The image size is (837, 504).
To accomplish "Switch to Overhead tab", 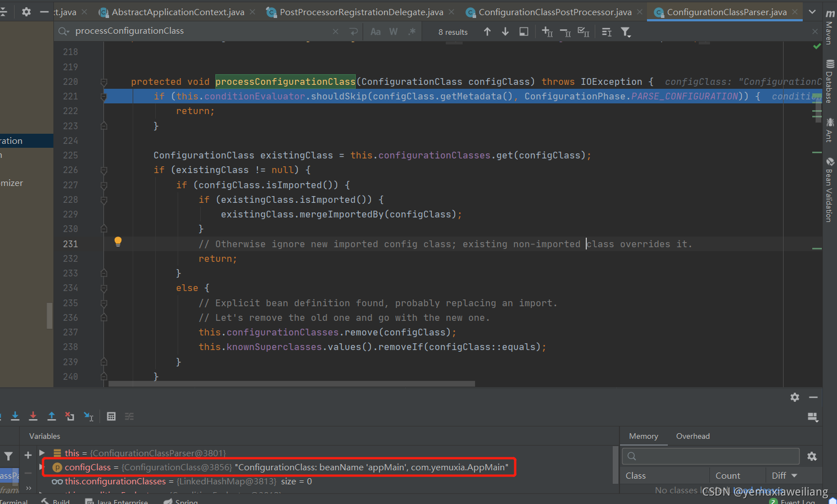I will coord(693,437).
